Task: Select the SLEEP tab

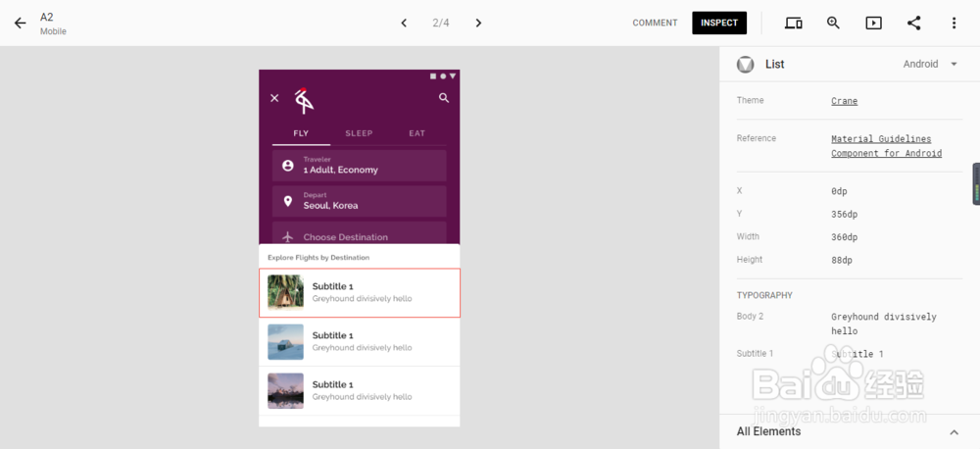Action: pyautogui.click(x=359, y=133)
